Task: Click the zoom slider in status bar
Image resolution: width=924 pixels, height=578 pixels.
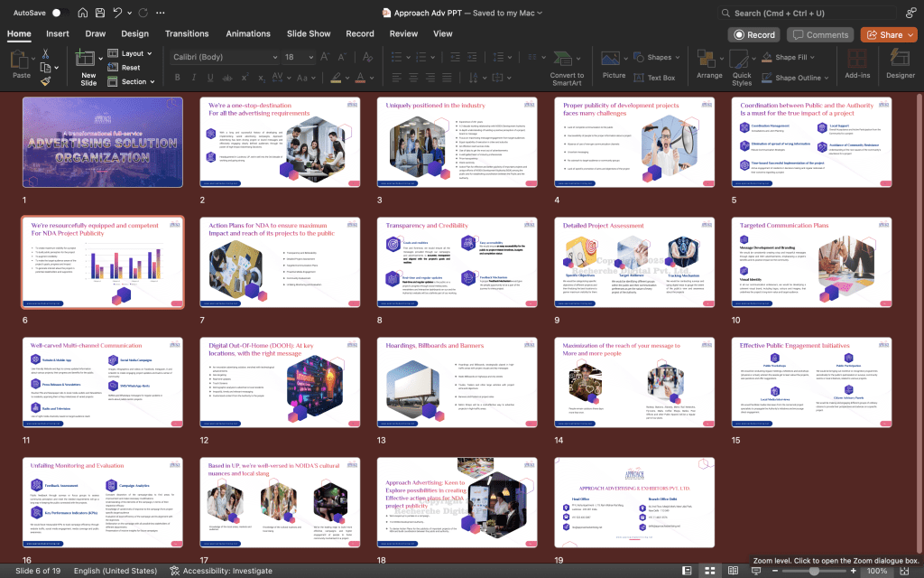Action: click(815, 571)
